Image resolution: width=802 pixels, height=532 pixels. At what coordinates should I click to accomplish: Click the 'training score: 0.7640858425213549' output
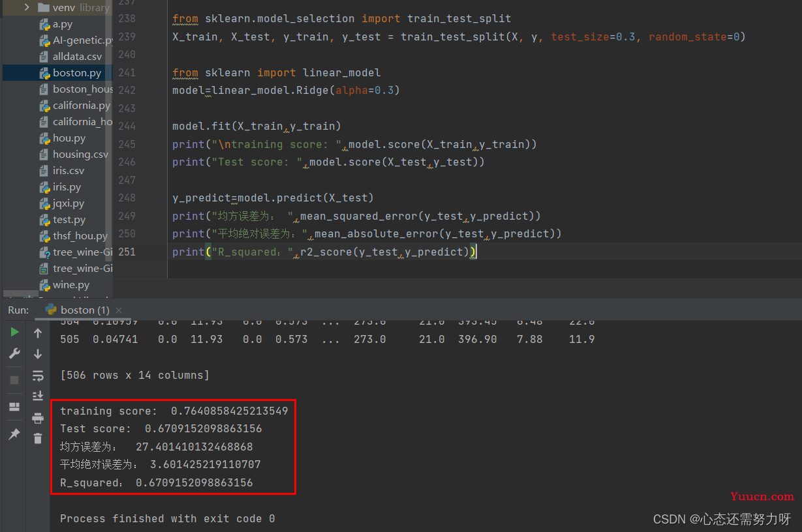(174, 411)
